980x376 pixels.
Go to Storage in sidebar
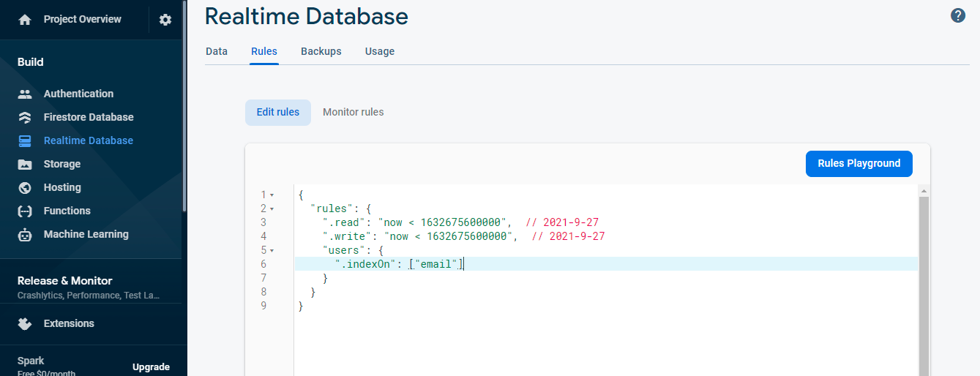pos(62,164)
